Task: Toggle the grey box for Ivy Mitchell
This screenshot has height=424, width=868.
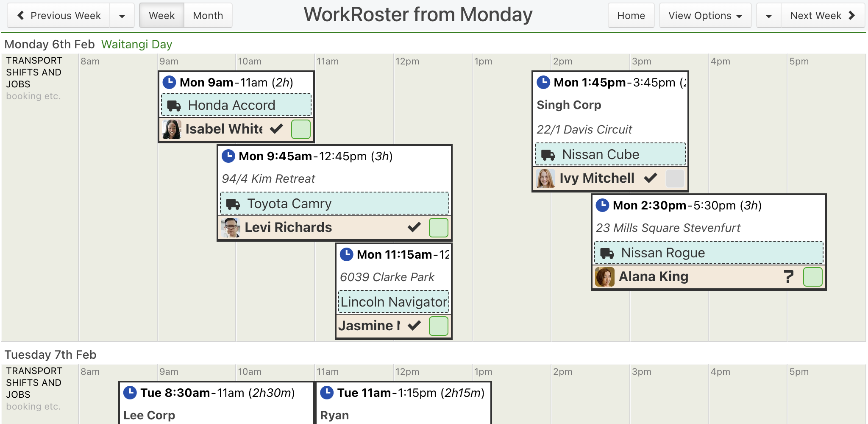Action: click(675, 179)
